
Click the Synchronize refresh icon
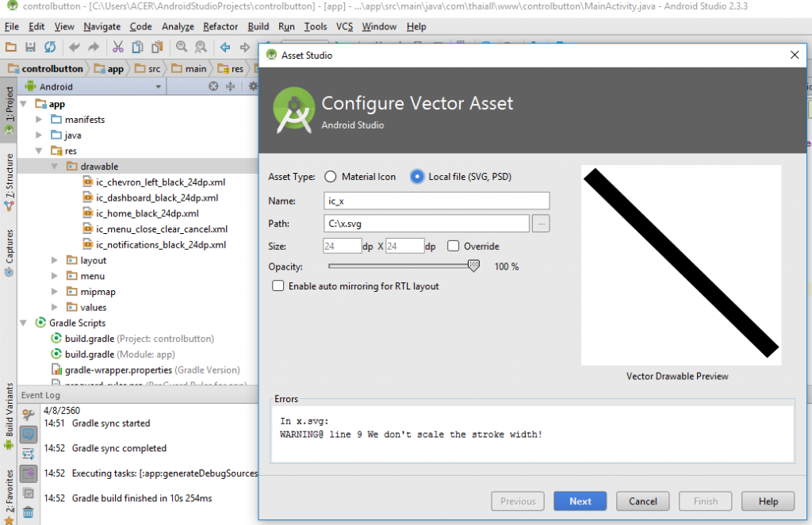(x=50, y=47)
